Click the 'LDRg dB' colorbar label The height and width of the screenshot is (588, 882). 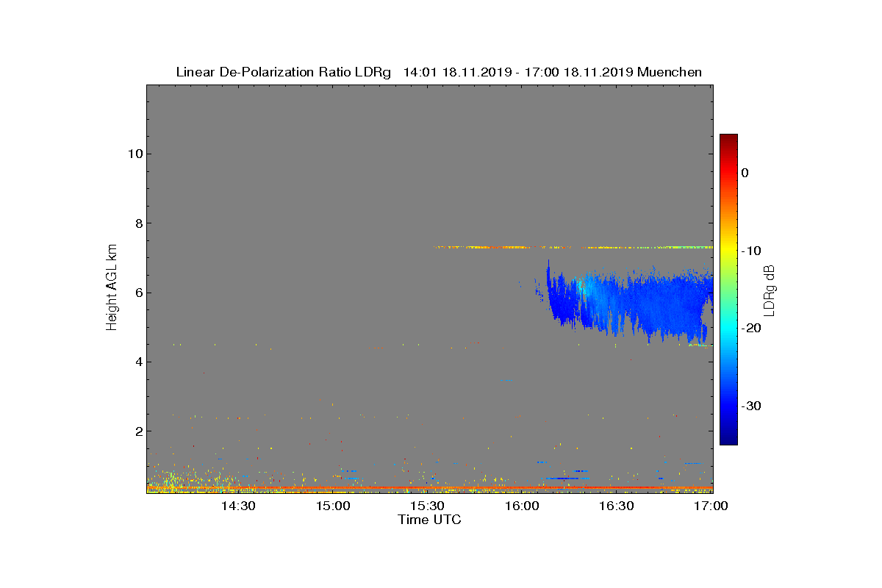point(770,290)
